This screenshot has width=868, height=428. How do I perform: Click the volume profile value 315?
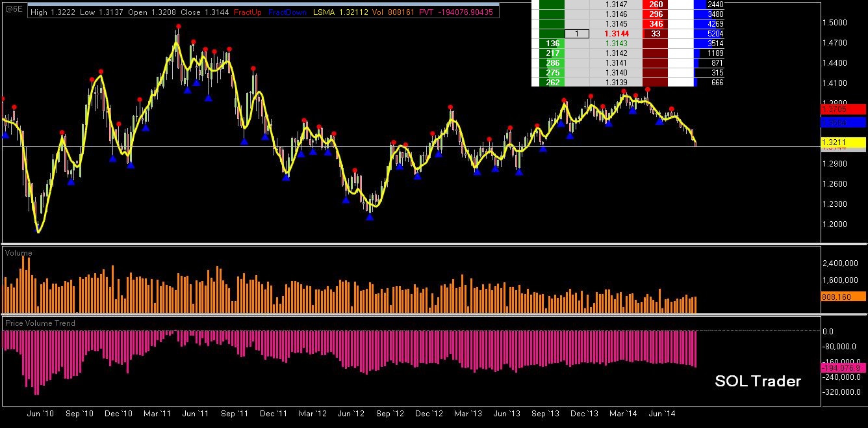717,72
